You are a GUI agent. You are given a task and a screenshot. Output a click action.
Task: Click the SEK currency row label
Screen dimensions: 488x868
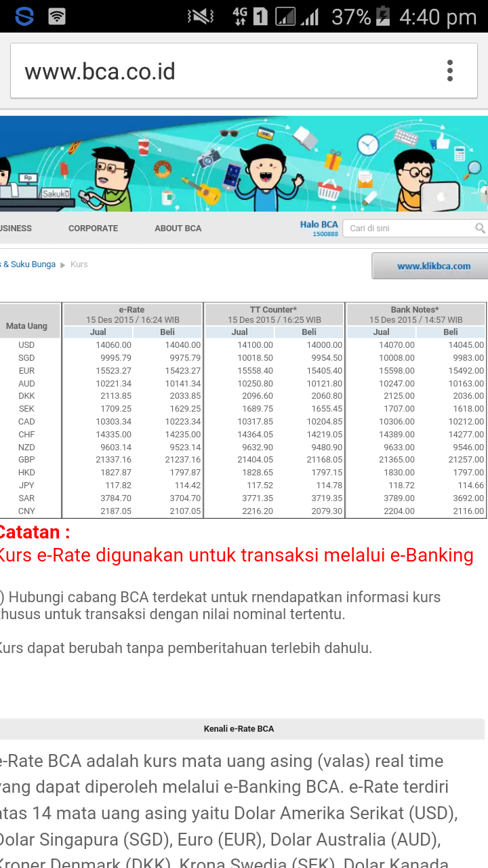click(26, 409)
